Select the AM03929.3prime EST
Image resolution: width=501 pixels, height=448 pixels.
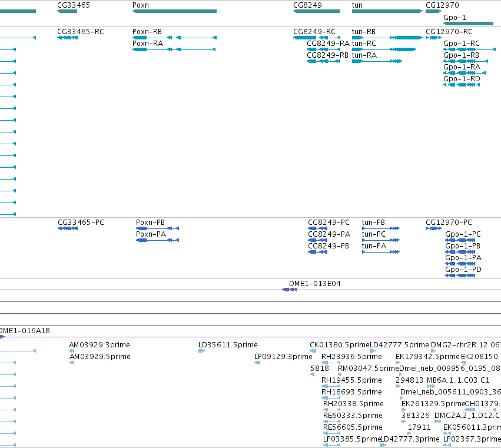pyautogui.click(x=72, y=351)
